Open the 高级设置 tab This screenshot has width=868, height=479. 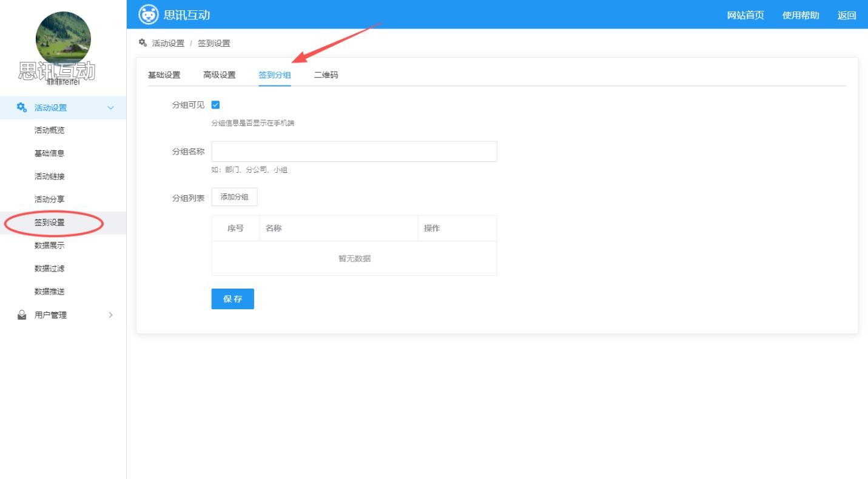219,75
